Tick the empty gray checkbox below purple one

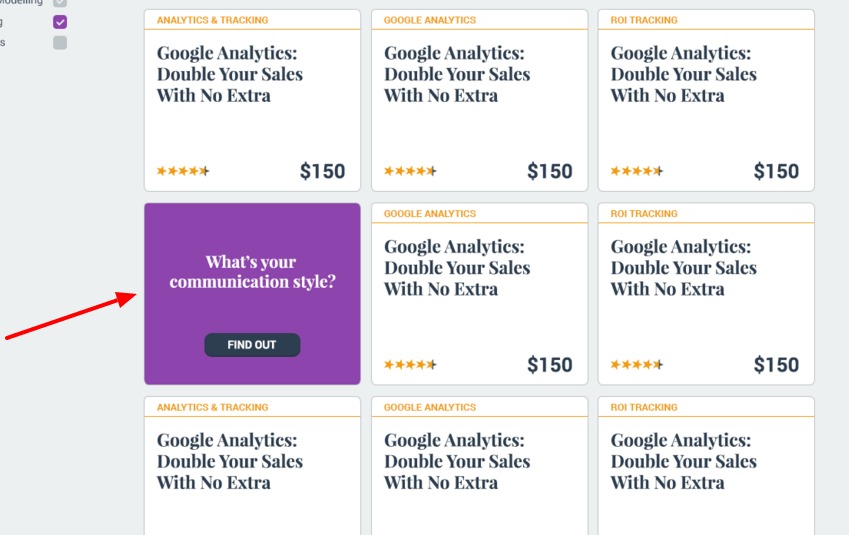tap(60, 43)
